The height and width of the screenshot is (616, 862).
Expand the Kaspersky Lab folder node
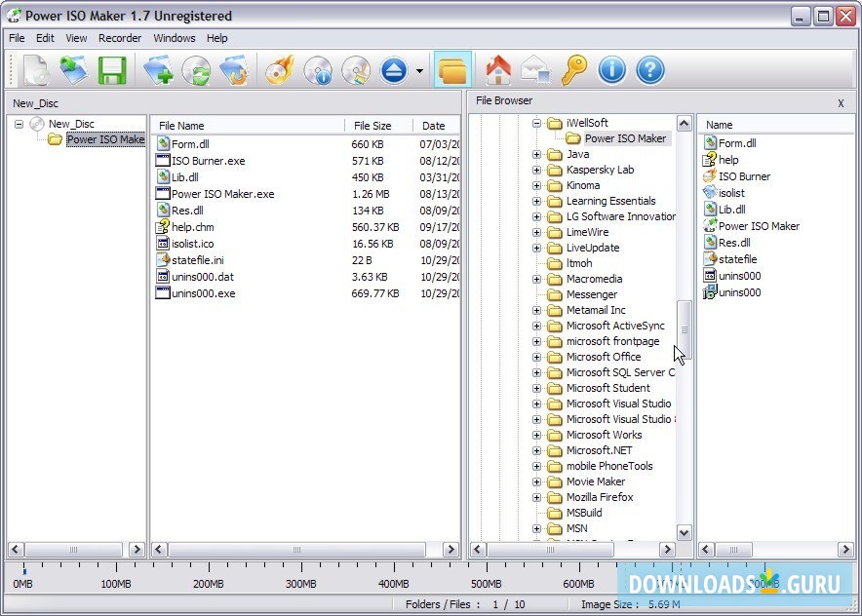tap(536, 170)
